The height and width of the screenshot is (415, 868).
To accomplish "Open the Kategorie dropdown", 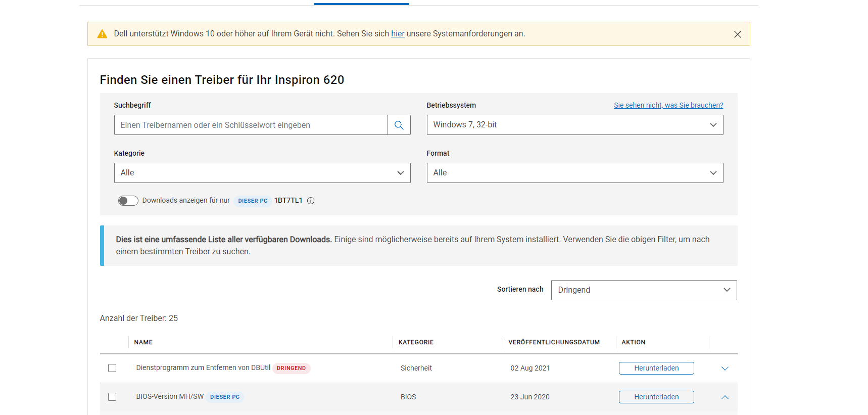I will click(262, 173).
